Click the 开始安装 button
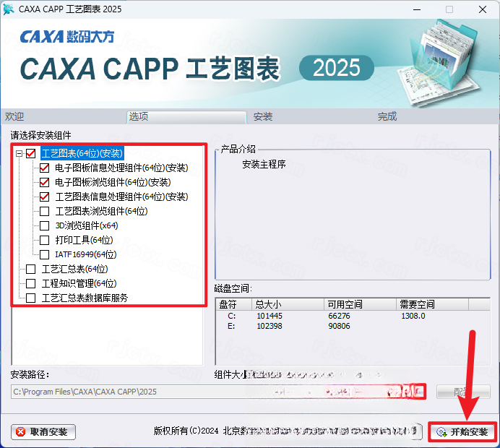Image resolution: width=500 pixels, height=448 pixels. tap(462, 432)
